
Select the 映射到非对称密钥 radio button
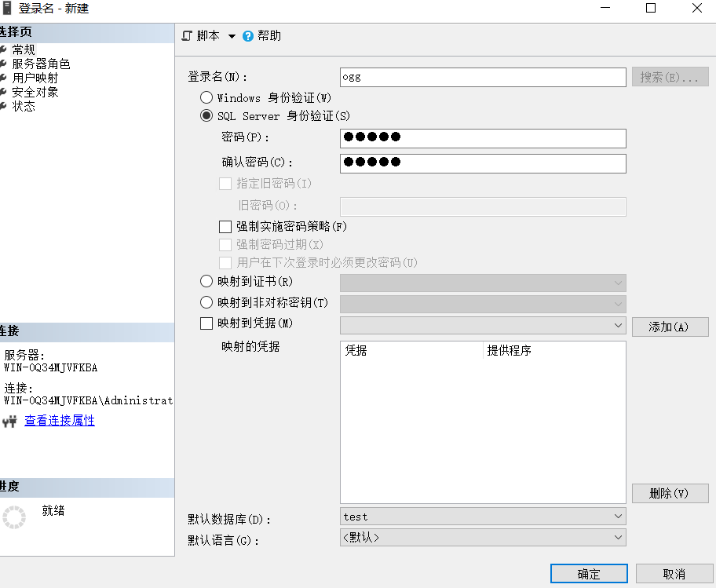(x=206, y=302)
